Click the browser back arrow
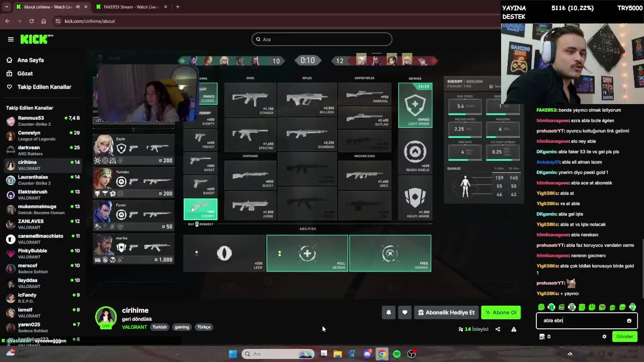The height and width of the screenshot is (362, 644). [7, 21]
